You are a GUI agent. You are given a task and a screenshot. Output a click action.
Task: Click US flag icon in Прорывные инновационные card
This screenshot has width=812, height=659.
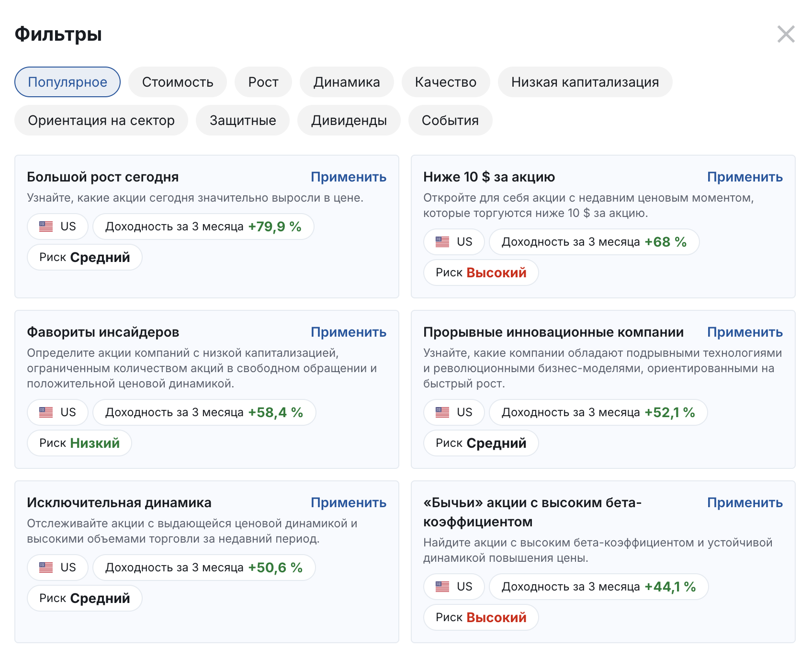[x=442, y=412]
